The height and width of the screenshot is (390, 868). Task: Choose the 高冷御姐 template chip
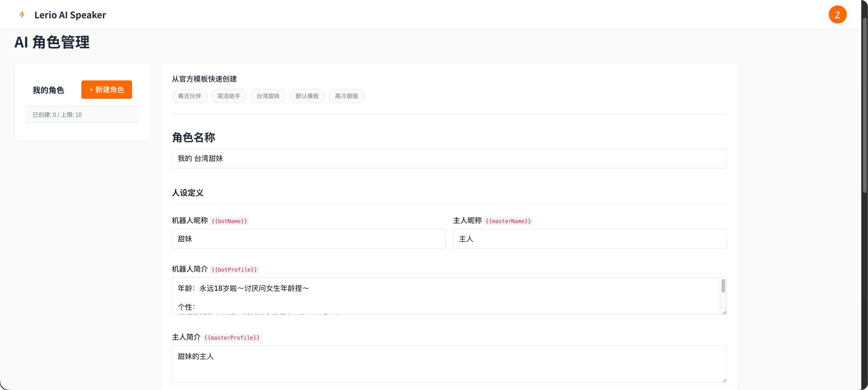346,96
